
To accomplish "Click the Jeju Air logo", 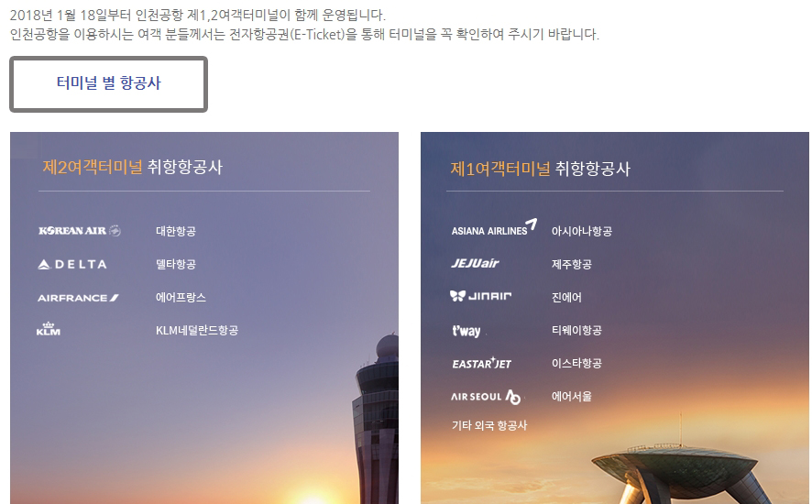I will (475, 263).
